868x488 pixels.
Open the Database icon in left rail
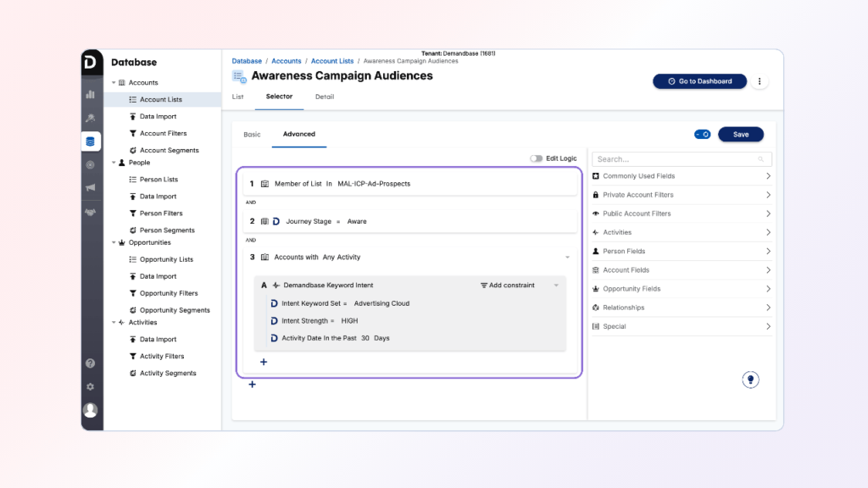[91, 141]
